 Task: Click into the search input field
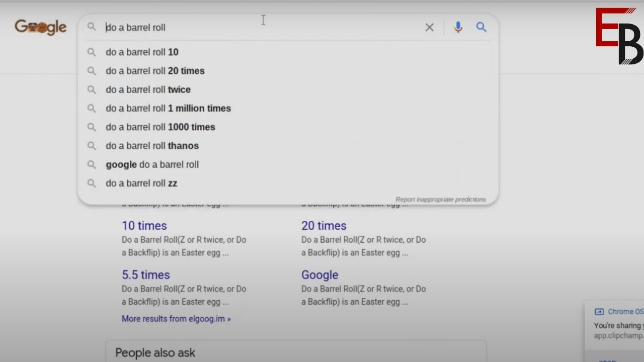point(262,27)
